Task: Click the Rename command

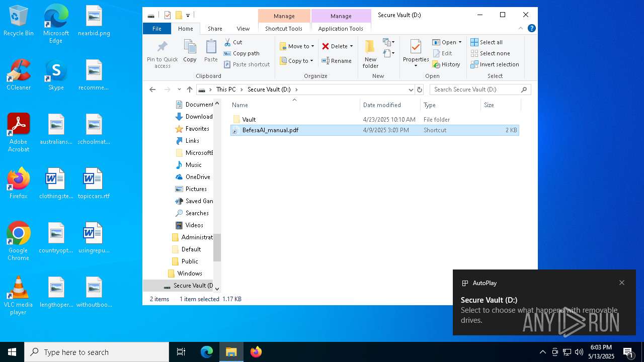Action: tap(337, 61)
